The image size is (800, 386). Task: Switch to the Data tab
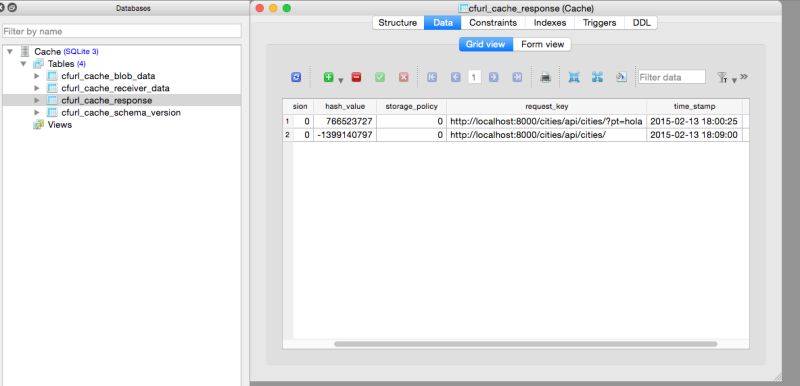click(443, 22)
